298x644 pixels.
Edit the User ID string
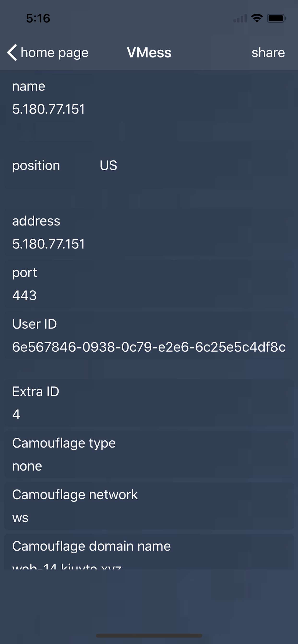pos(149,347)
